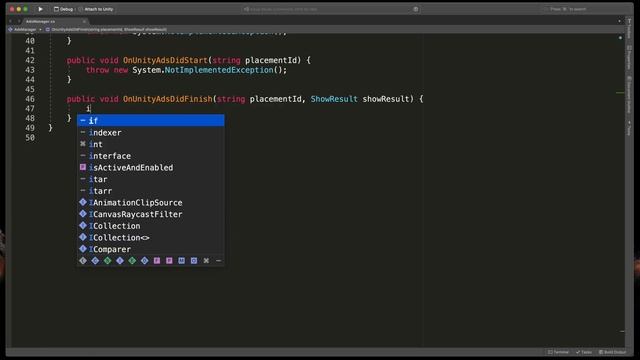Open the document tabs list dropdown arrow
Screen dimensions: 640x360
619,21
